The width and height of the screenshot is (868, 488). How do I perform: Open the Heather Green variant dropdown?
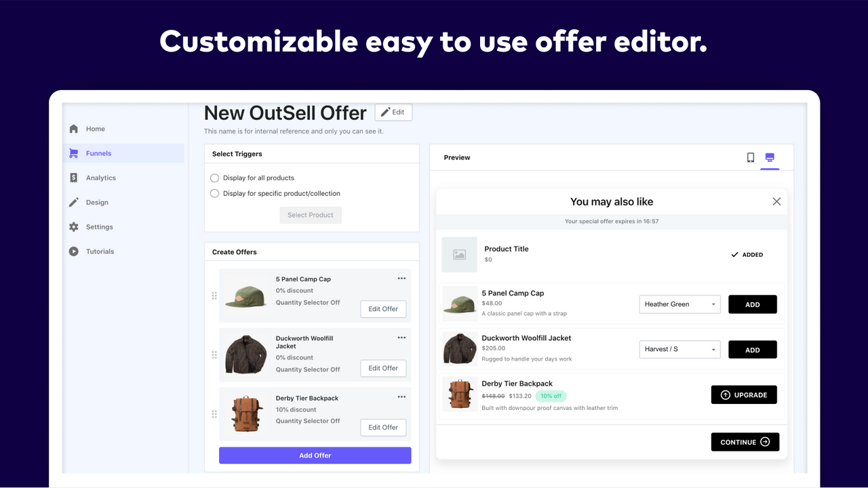(x=679, y=304)
